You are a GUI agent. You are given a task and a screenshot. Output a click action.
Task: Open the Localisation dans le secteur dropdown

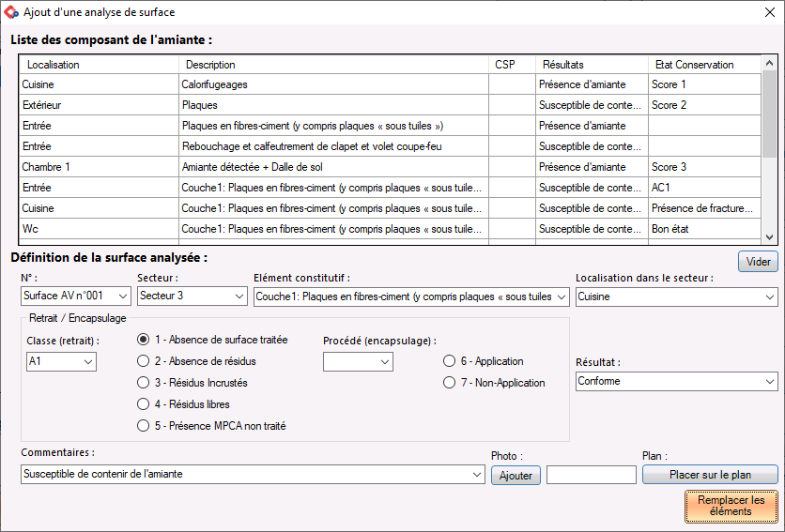(676, 296)
